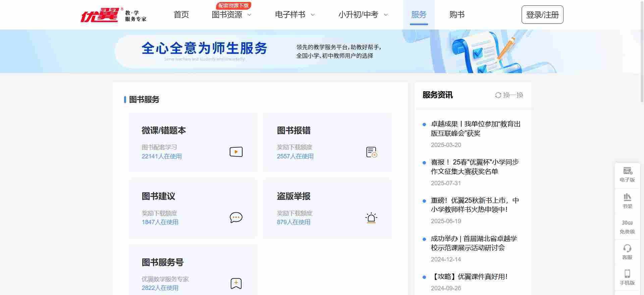Refresh news with the 换一换 button

tap(509, 95)
